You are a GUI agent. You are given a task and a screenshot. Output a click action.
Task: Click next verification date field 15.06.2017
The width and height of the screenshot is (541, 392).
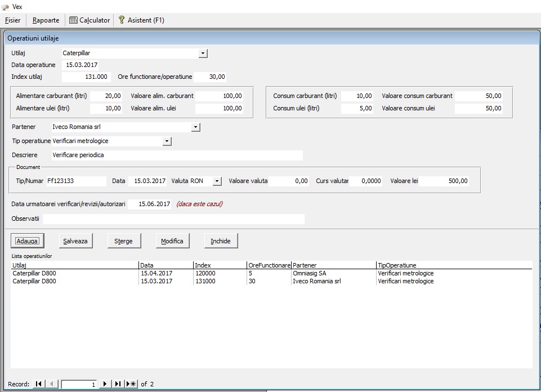click(x=149, y=204)
